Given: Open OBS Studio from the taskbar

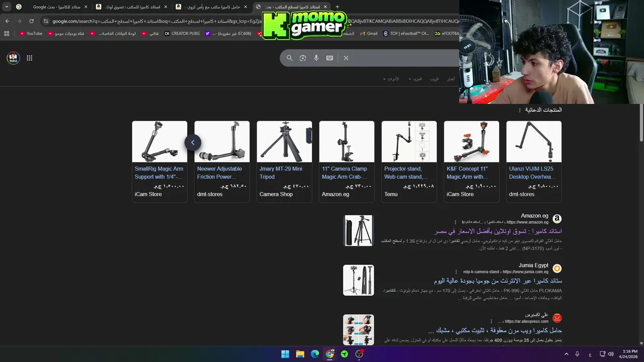Looking at the screenshot, I should (359, 354).
